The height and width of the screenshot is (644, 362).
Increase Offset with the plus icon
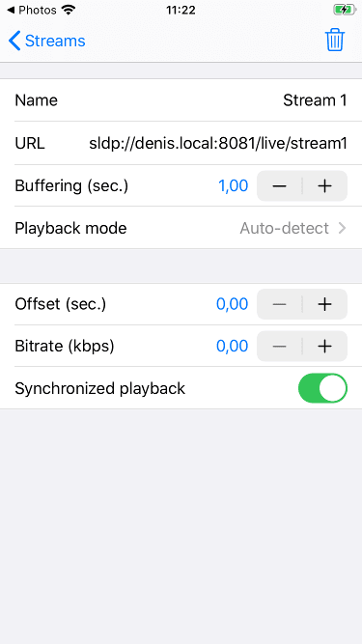tap(324, 304)
